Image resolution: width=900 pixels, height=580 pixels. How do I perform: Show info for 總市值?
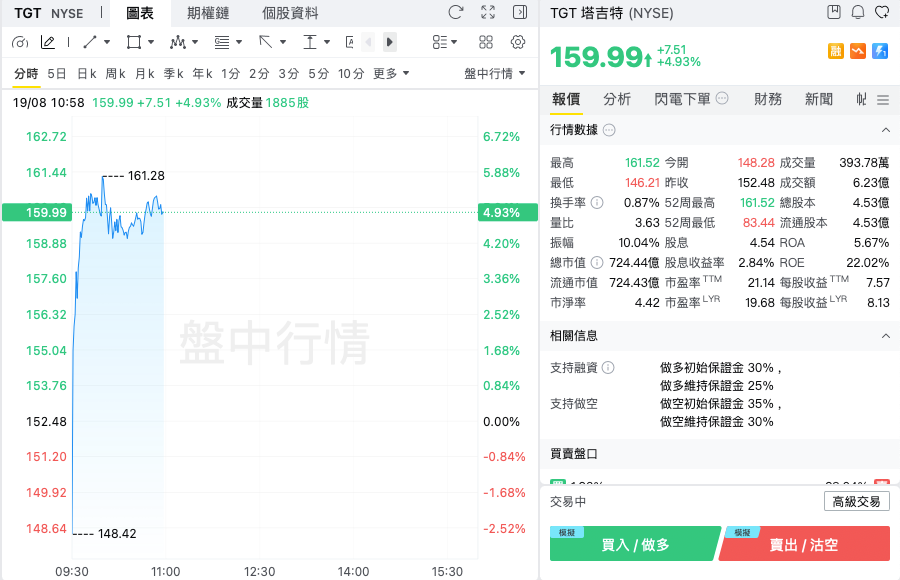pyautogui.click(x=597, y=262)
